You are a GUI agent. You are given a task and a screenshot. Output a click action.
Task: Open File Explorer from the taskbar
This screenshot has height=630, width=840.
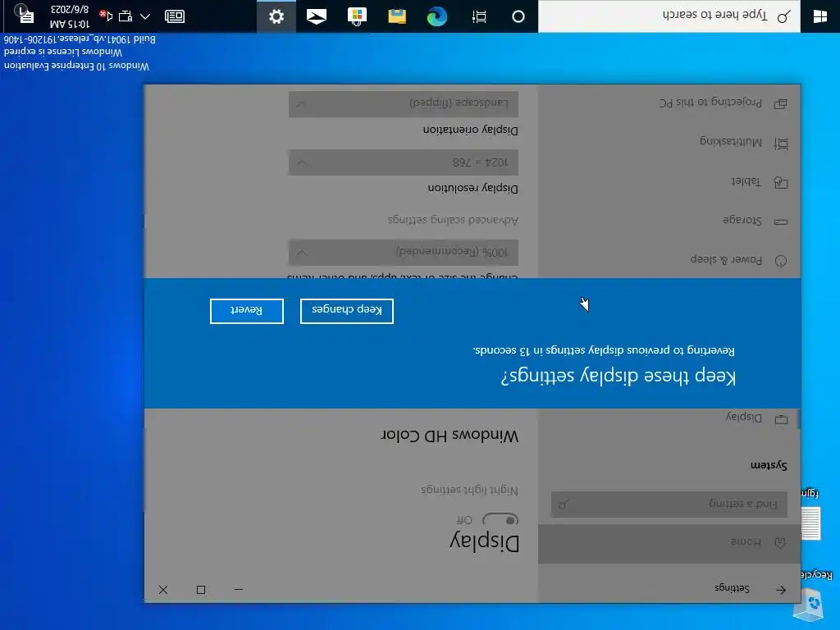[x=397, y=16]
